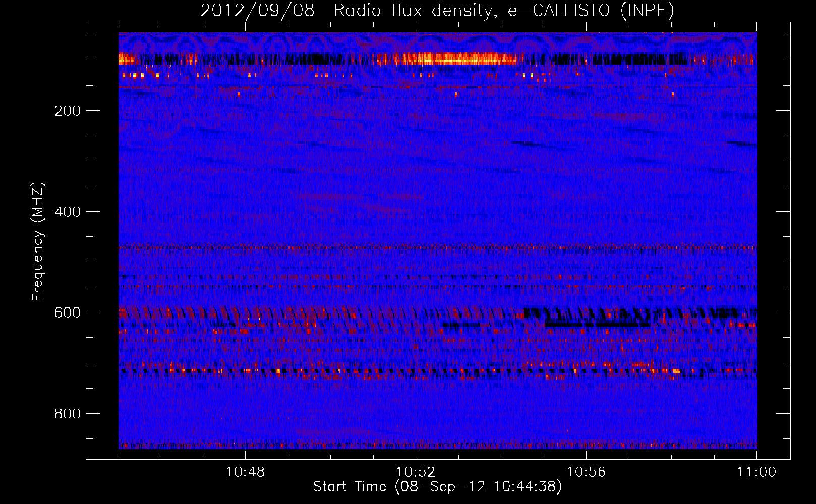Click the 400 frequency tick label
Viewport: 816px width, 504px height.
tap(68, 212)
